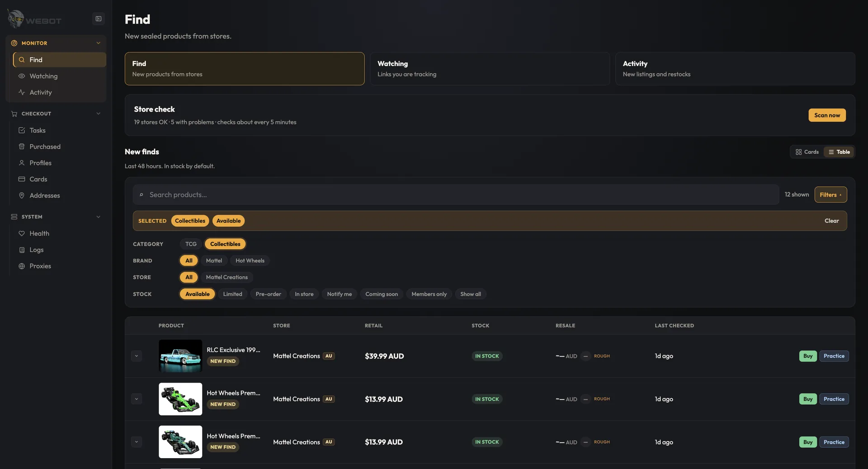Image resolution: width=868 pixels, height=469 pixels.
Task: Click the Health heart icon in sidebar
Action: (22, 233)
